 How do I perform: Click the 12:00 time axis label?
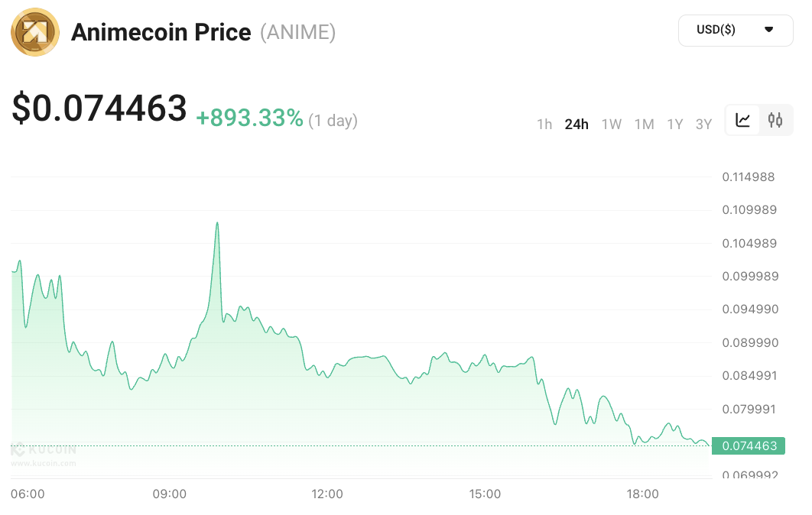coord(327,494)
